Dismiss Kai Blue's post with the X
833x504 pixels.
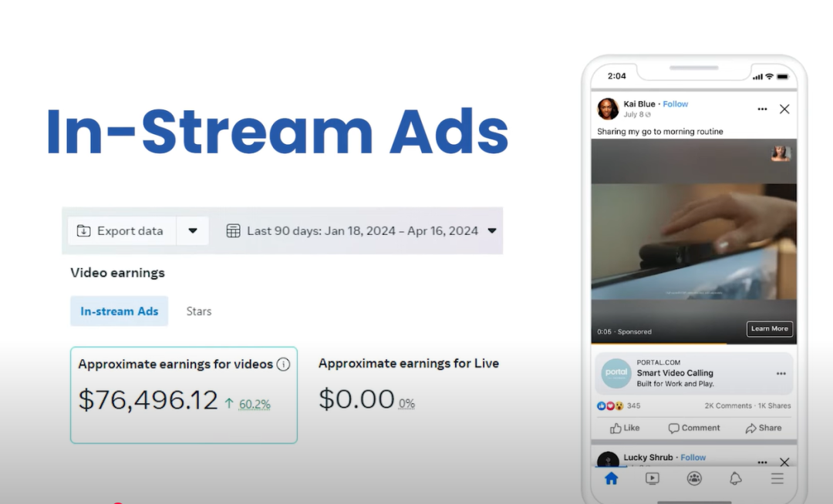[784, 109]
